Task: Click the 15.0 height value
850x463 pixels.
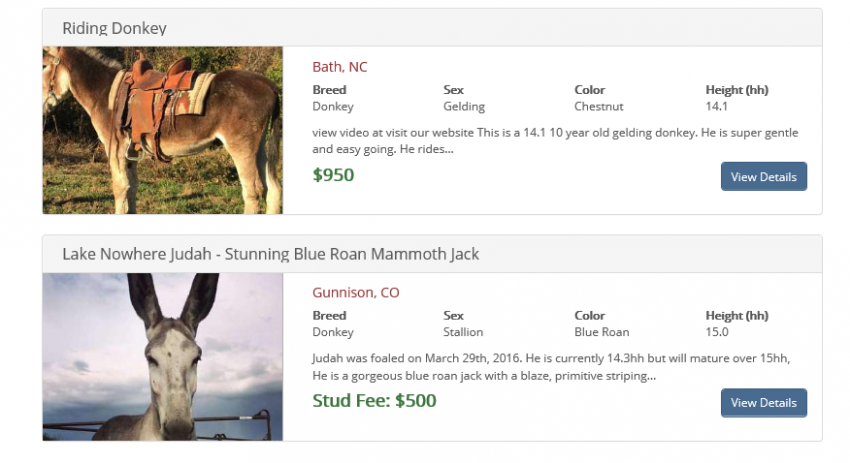Action: coord(717,332)
